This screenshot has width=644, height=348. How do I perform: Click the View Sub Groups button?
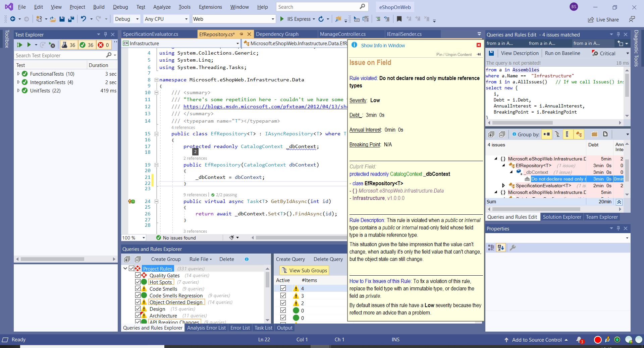tap(304, 271)
